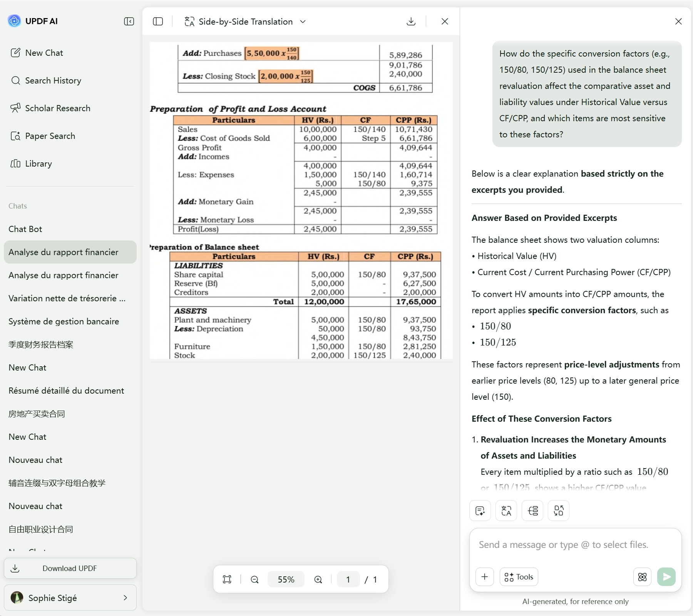Toggle the deep thinking atom icon
Screen dimensions: 693x616
point(642,577)
